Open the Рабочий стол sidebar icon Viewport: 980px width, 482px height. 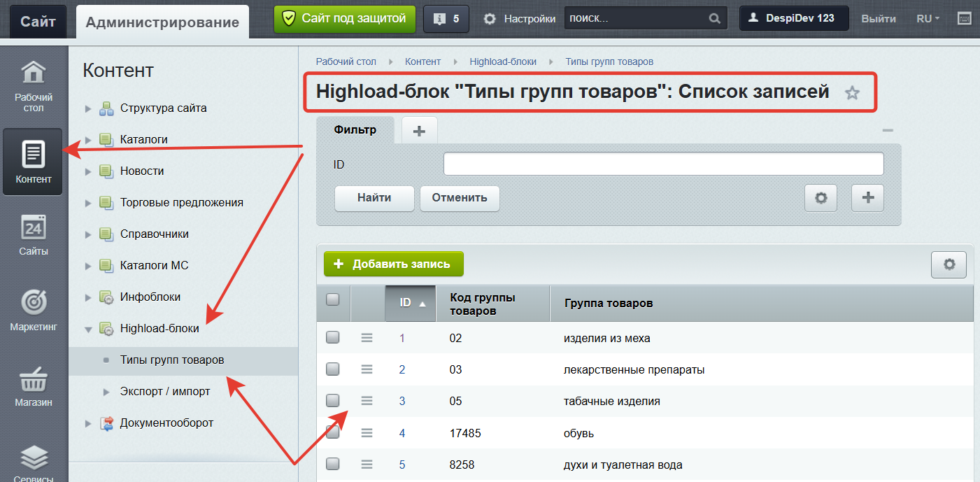point(34,87)
